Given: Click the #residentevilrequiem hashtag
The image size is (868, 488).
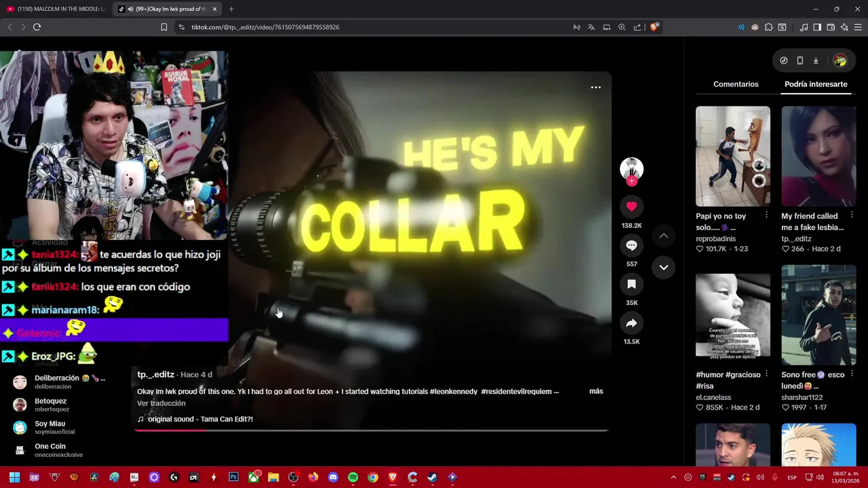Looking at the screenshot, I should 516,391.
